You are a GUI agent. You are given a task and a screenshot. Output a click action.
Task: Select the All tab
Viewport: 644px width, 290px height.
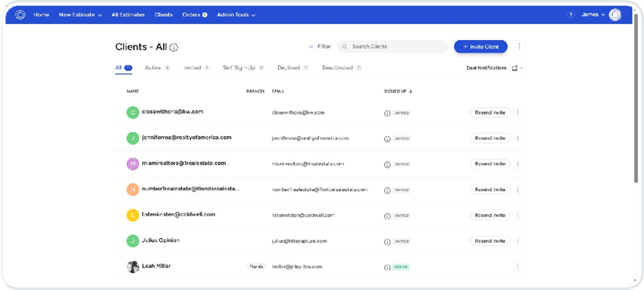[x=124, y=68]
